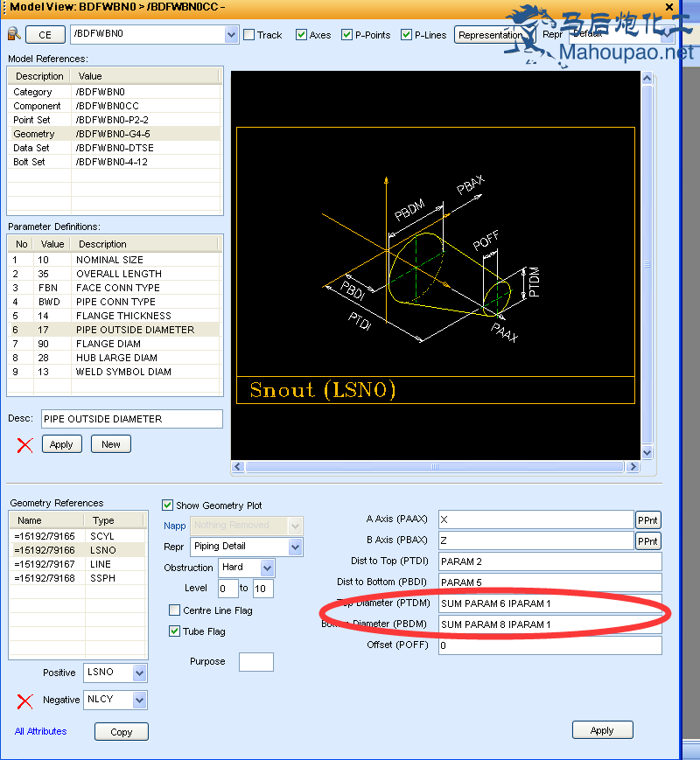Click the B Axis (PBAX) input field
The width and height of the screenshot is (700, 760).
click(536, 540)
